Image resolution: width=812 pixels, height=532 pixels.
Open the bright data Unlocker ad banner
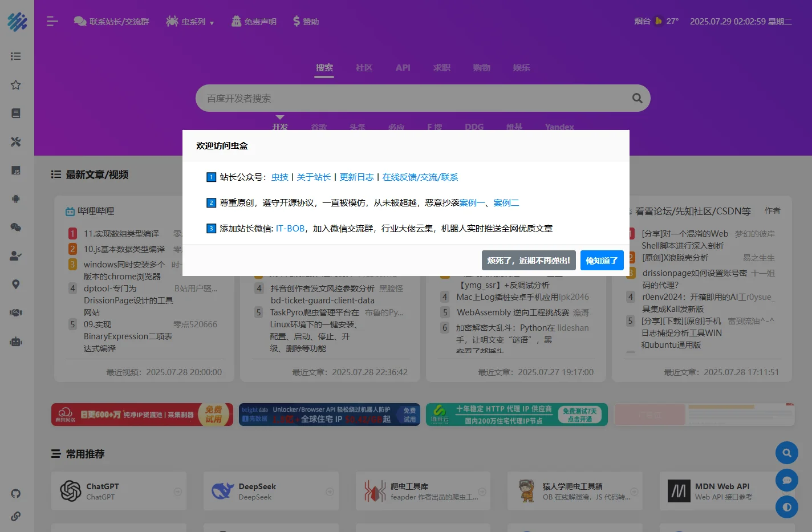(x=330, y=415)
